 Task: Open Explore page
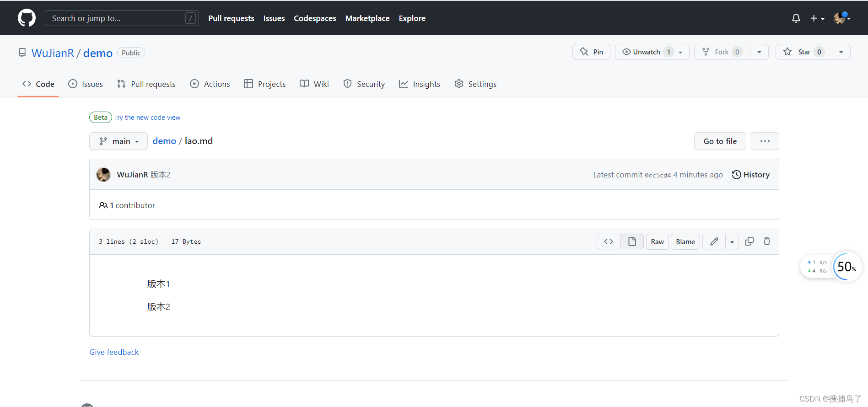[x=412, y=18]
